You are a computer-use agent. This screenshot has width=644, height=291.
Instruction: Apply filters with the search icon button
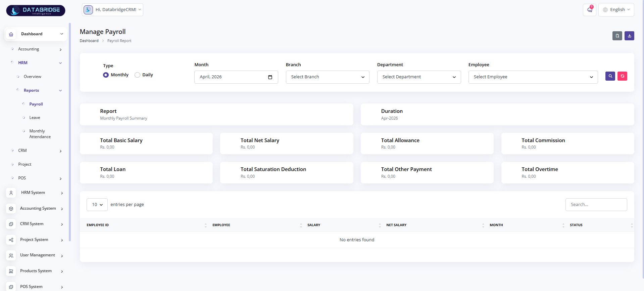coord(610,76)
